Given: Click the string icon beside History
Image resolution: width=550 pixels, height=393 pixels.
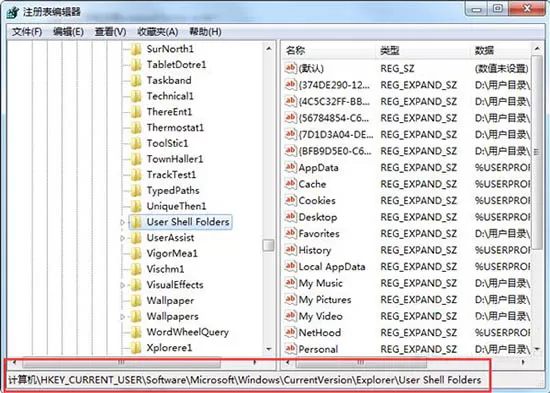Looking at the screenshot, I should coord(290,249).
